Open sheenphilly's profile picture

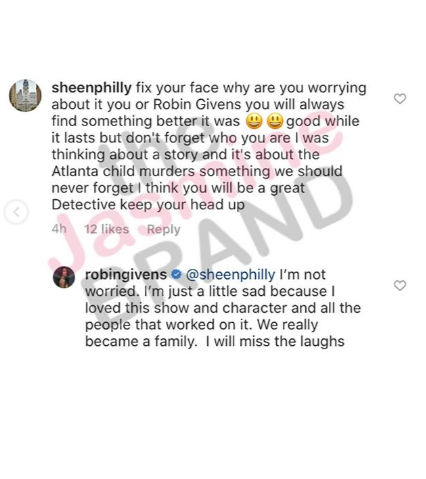coord(25,95)
